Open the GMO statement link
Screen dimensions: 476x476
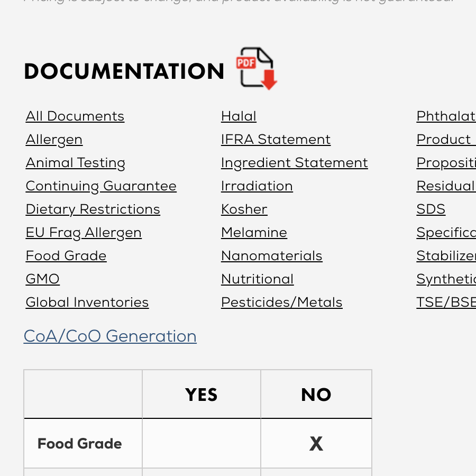click(x=43, y=279)
